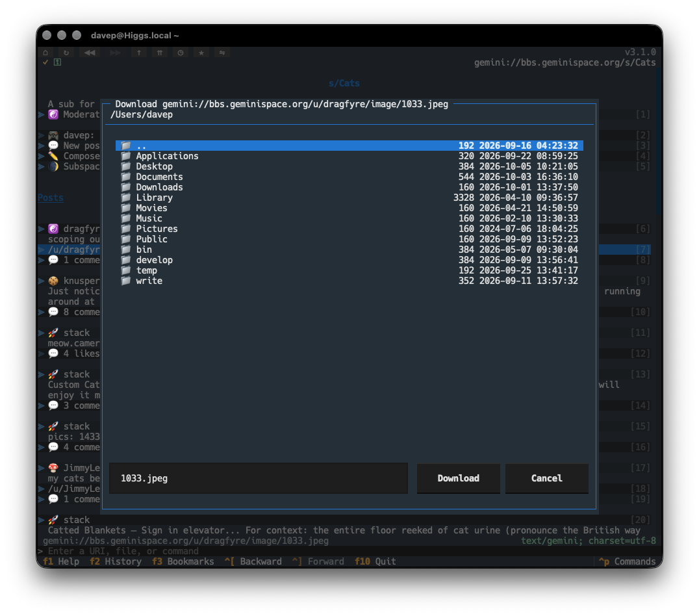Click the Download button
Viewport: 699px width, 616px height.
(458, 478)
